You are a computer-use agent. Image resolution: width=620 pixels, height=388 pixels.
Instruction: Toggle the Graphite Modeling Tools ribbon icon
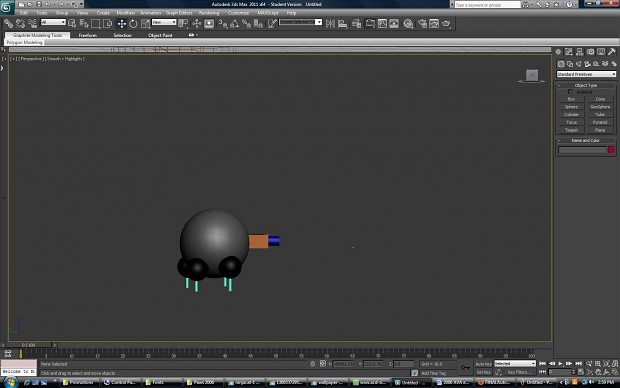[370, 24]
